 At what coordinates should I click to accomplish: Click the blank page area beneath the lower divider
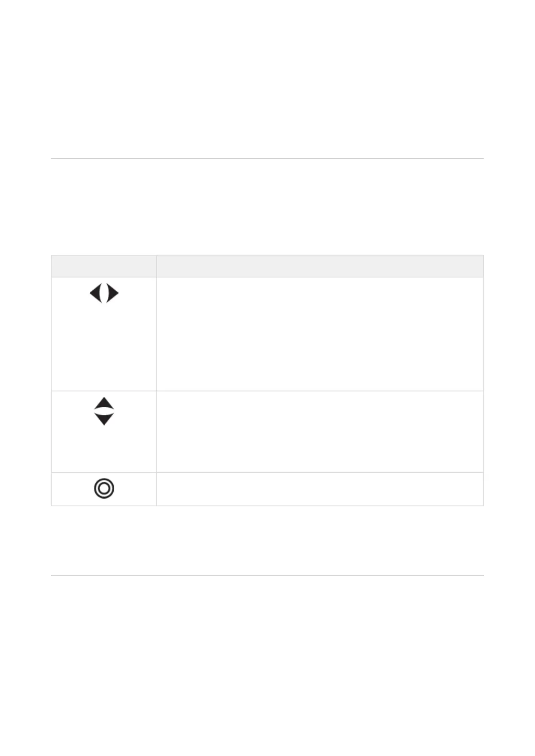[267, 664]
